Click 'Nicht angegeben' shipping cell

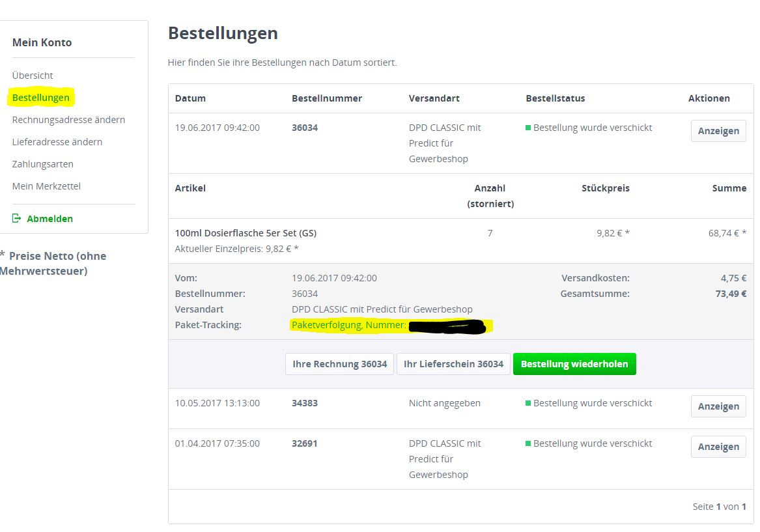[x=444, y=403]
